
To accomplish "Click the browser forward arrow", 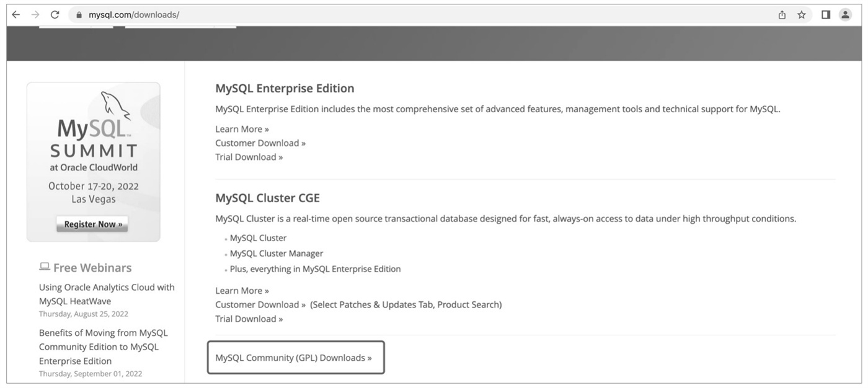I will pyautogui.click(x=35, y=15).
